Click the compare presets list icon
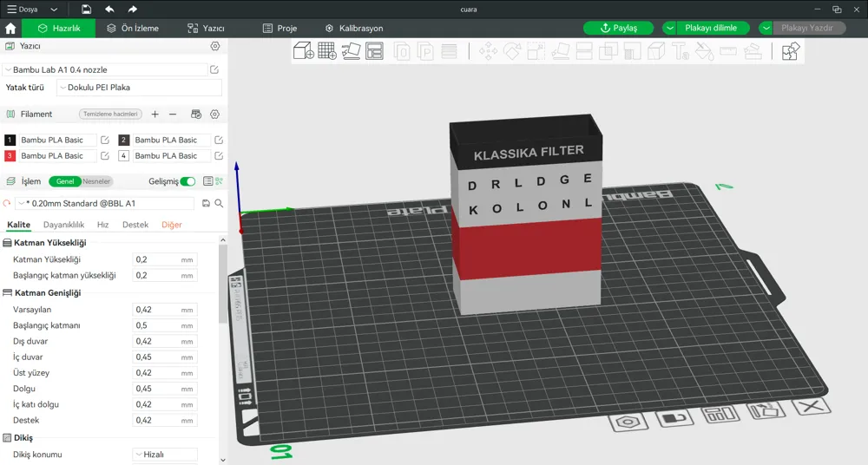The height and width of the screenshot is (465, 868). pyautogui.click(x=207, y=181)
